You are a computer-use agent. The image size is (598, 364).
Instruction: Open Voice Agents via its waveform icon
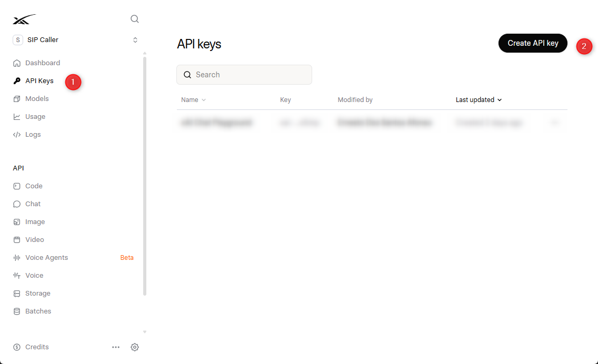(x=17, y=258)
